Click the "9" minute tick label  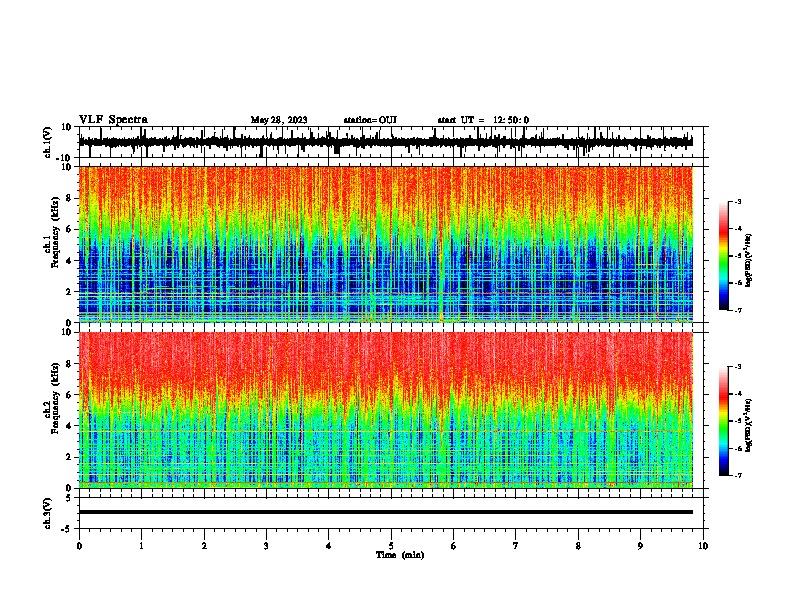[640, 546]
